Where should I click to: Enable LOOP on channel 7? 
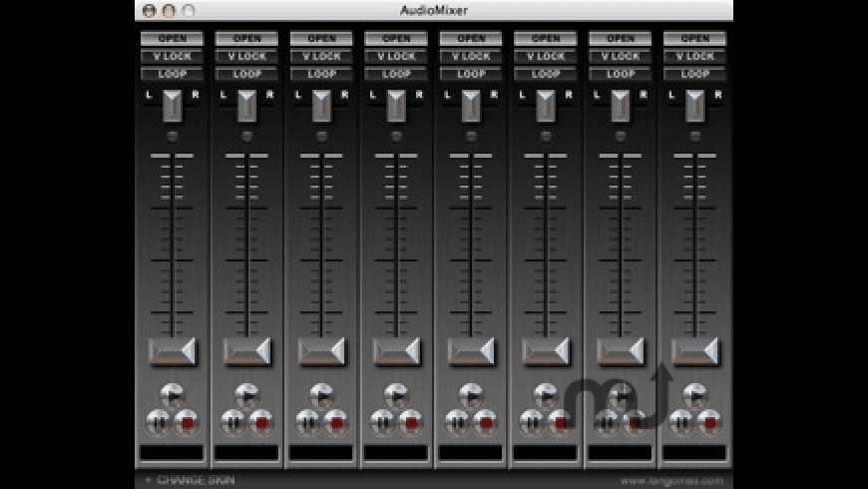point(621,74)
